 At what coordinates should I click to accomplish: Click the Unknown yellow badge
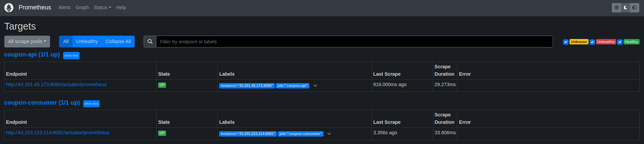(x=579, y=42)
